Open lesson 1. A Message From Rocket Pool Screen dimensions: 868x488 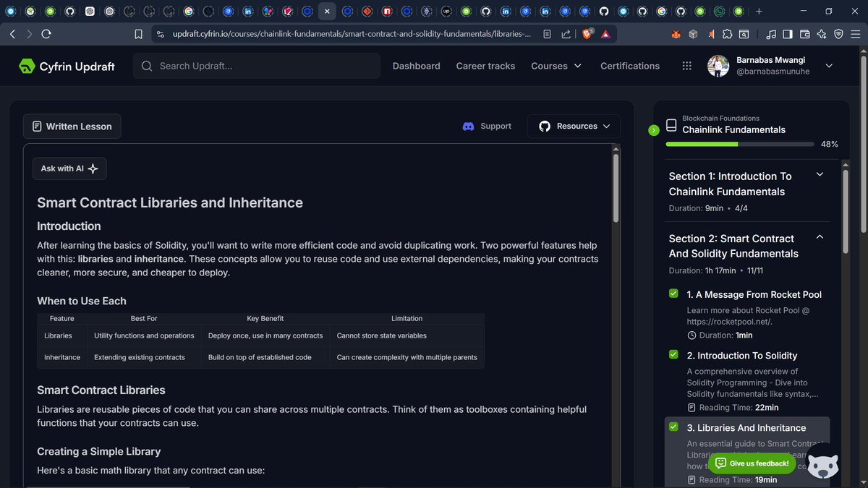pyautogui.click(x=754, y=294)
